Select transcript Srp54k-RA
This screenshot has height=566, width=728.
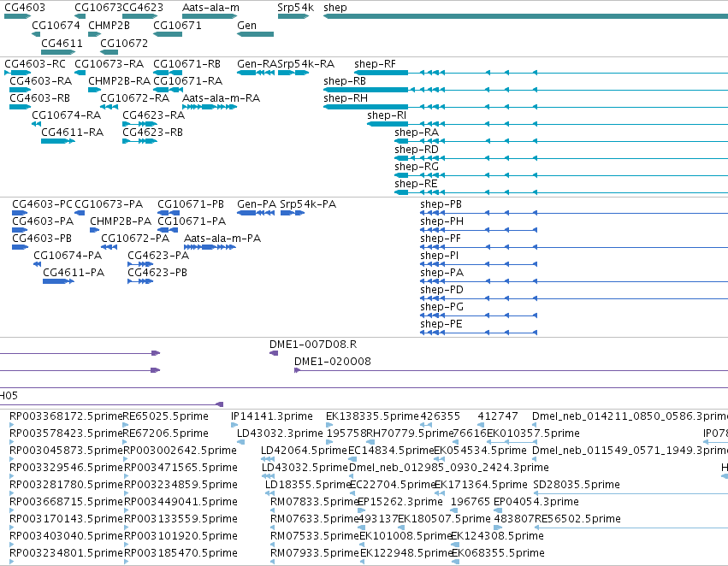pos(306,64)
